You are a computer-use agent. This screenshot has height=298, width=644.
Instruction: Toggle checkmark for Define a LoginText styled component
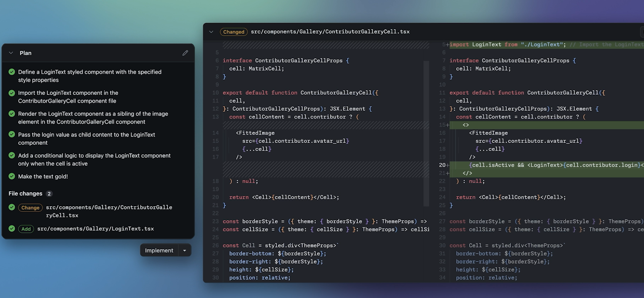point(12,72)
